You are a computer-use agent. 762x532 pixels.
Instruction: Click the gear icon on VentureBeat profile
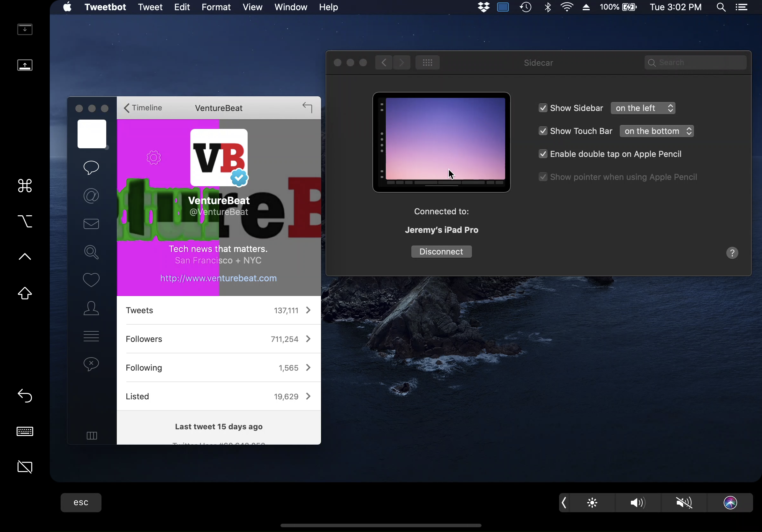pyautogui.click(x=154, y=158)
